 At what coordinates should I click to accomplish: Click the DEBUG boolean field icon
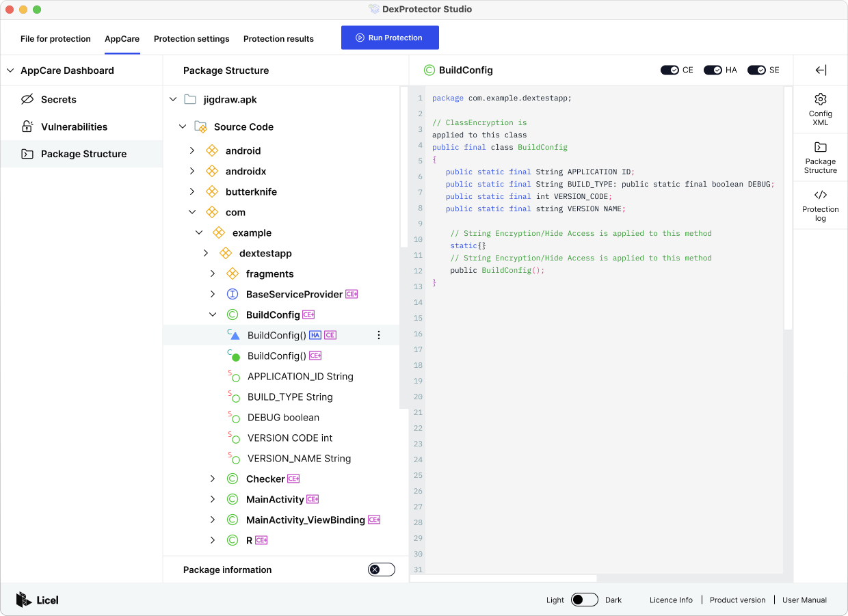234,417
